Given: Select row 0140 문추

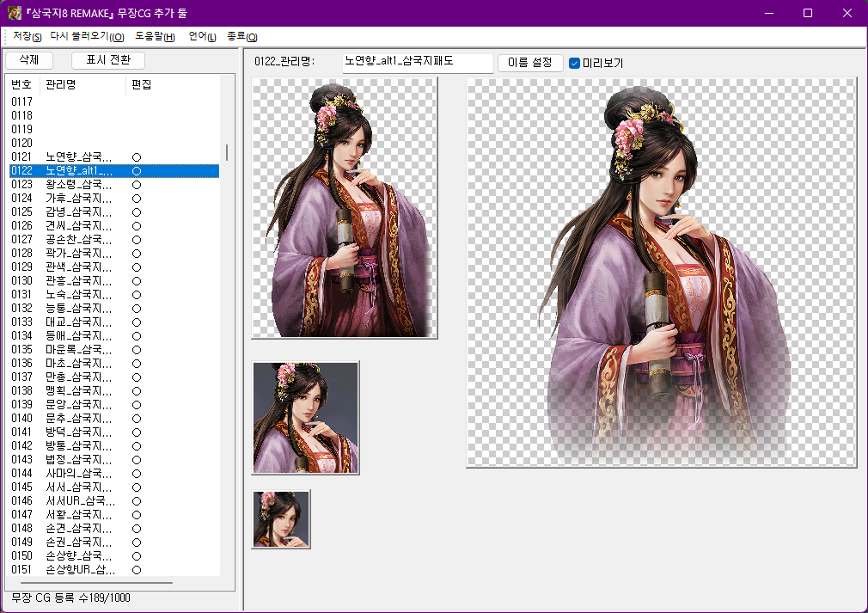Looking at the screenshot, I should click(114, 419).
